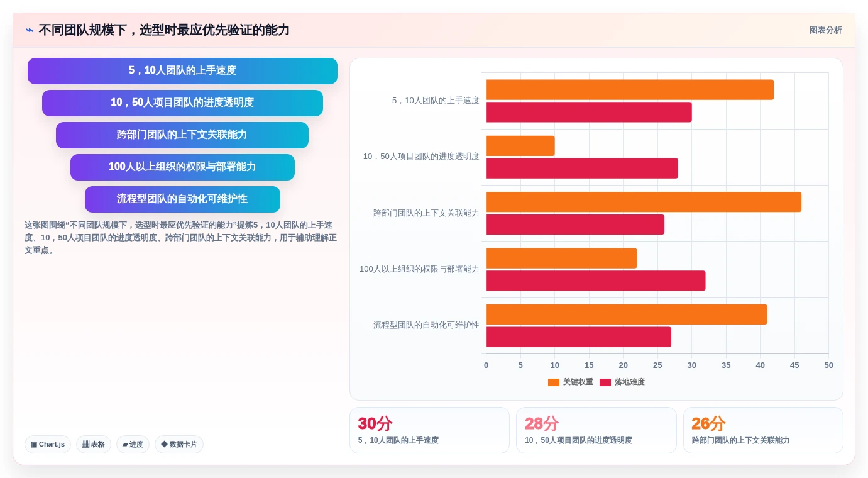Image resolution: width=868 pixels, height=478 pixels.
Task: Click the 落地难度 legend label
Action: click(x=630, y=382)
